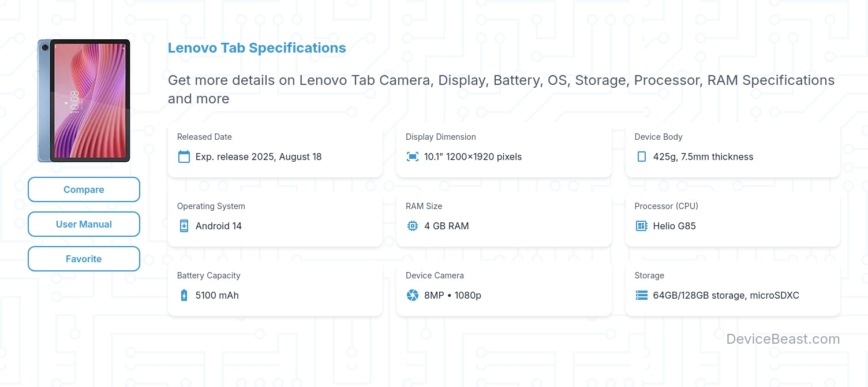Screen dimensions: 868x387
Task: Click the 8MP 1080p camera text
Action: point(452,295)
